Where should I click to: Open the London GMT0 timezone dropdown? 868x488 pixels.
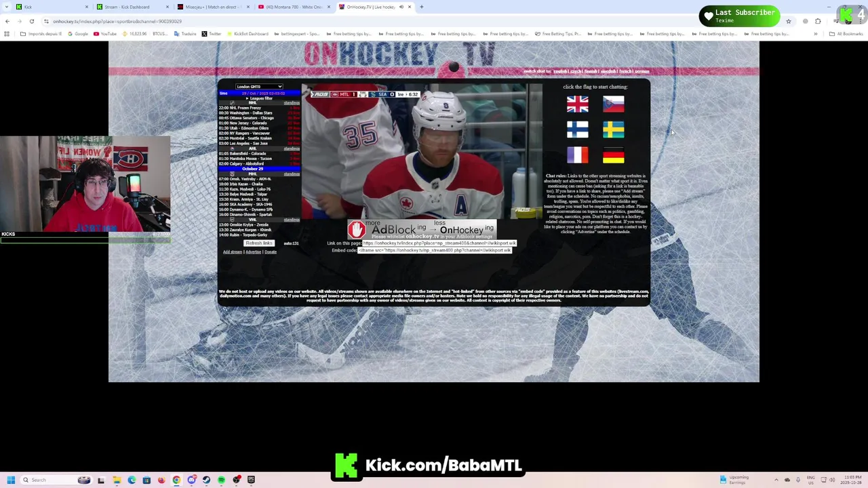tap(259, 87)
